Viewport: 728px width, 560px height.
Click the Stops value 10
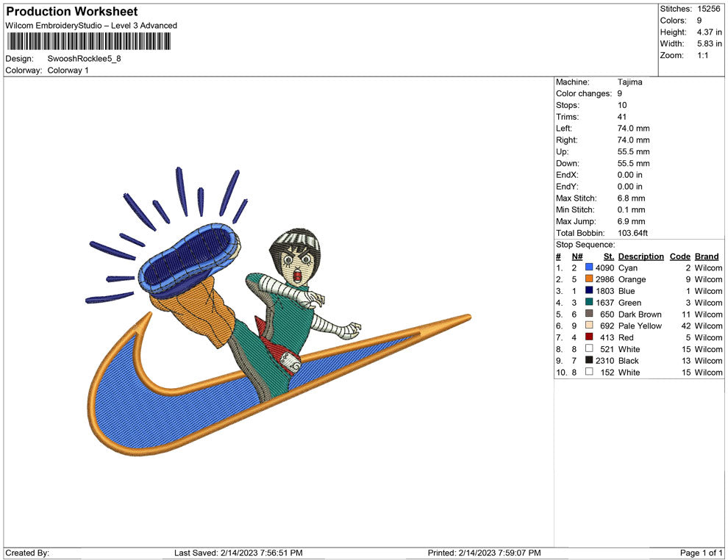(x=621, y=105)
